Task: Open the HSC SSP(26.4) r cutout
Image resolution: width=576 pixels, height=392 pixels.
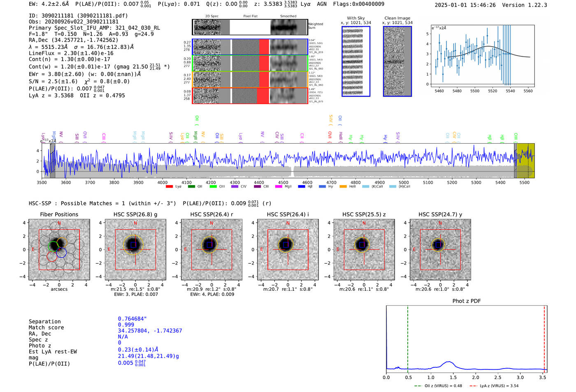Action: pyautogui.click(x=211, y=250)
